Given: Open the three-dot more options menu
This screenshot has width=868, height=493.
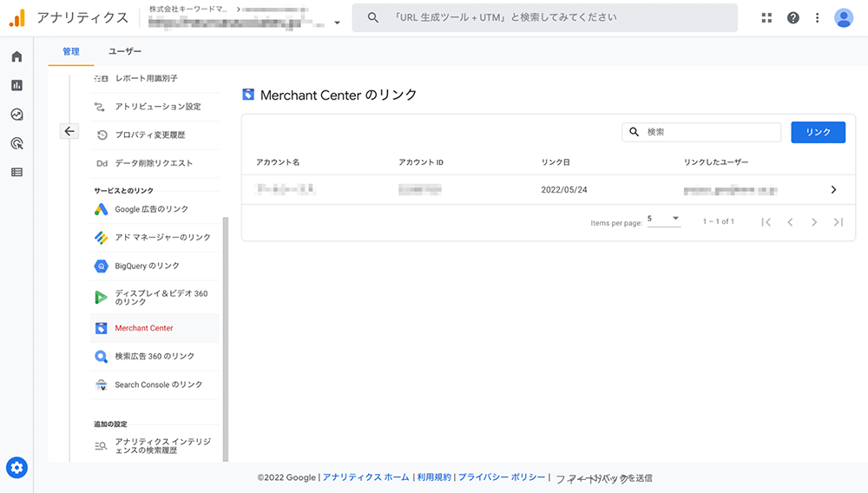Looking at the screenshot, I should tap(817, 17).
